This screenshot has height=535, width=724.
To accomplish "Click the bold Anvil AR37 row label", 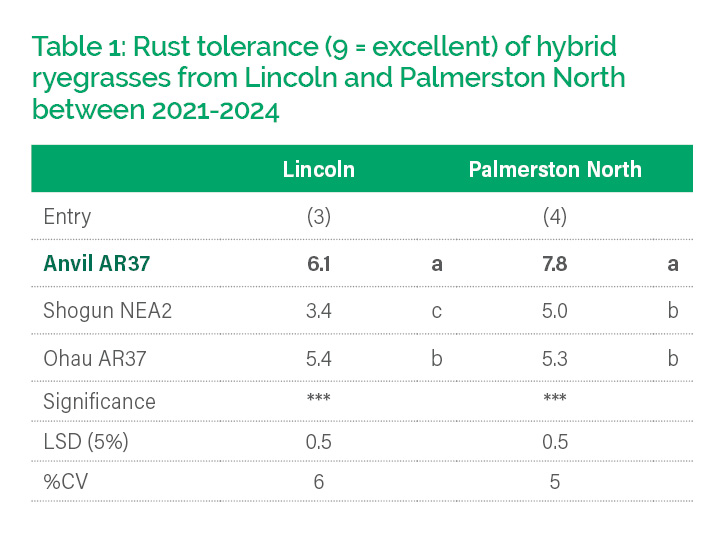I will click(x=98, y=263).
